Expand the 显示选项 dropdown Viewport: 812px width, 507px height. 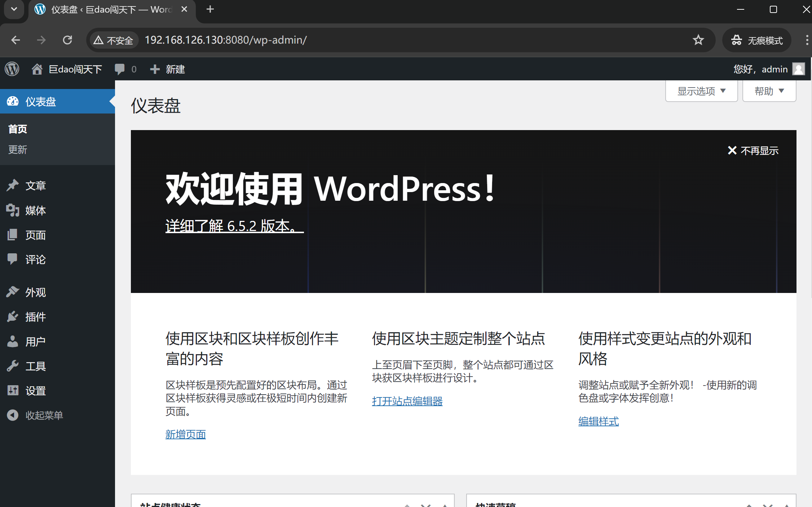(701, 91)
